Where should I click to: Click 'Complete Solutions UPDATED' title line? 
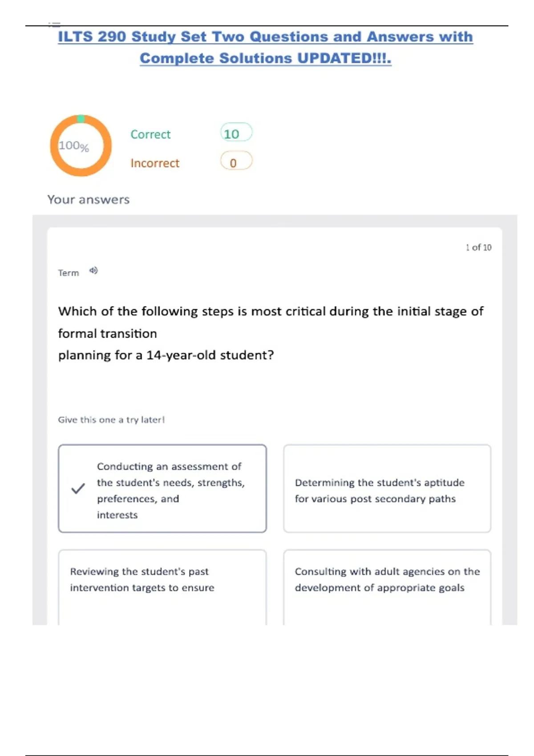coord(265,59)
